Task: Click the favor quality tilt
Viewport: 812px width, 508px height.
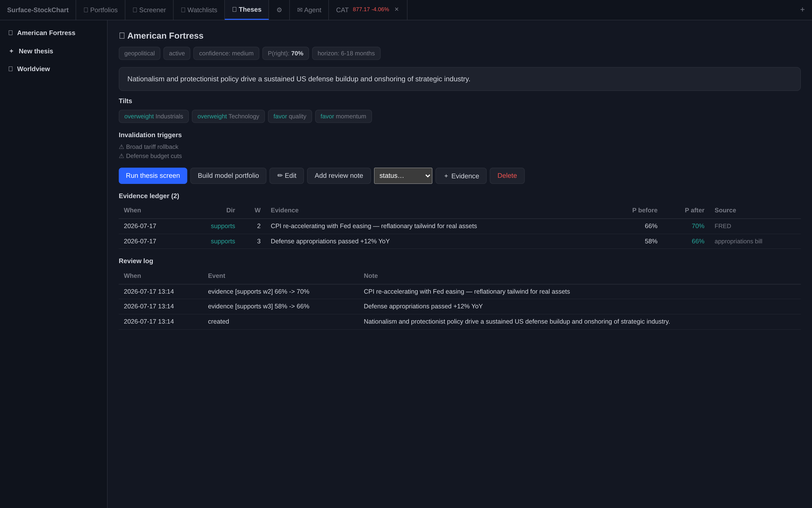Action: pos(290,116)
